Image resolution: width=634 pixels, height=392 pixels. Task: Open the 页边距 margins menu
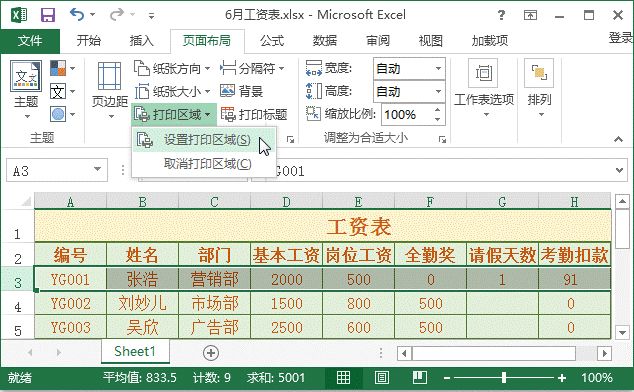(x=110, y=90)
